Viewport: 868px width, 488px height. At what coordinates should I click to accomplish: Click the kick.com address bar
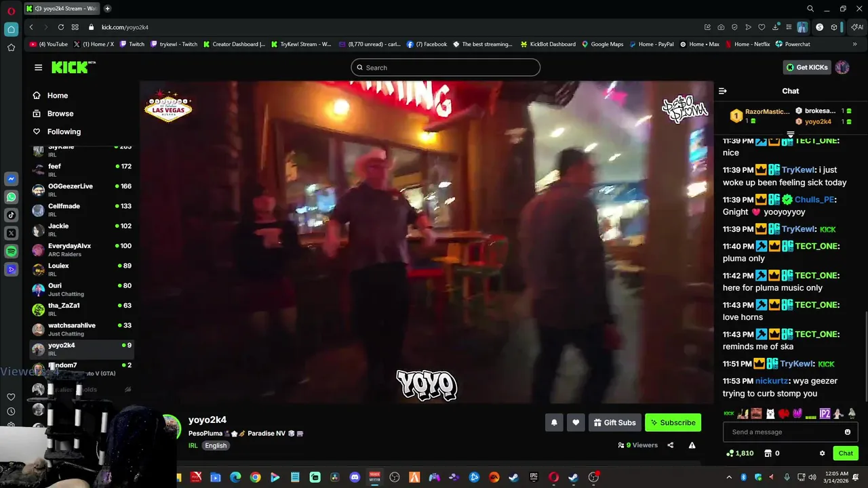coord(393,27)
